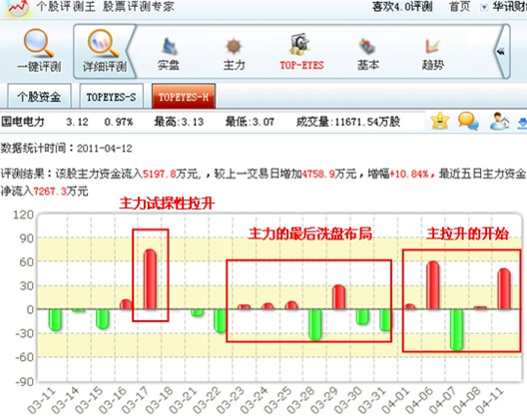Click the yellow star favorite icon
The width and height of the screenshot is (527, 420).
pyautogui.click(x=440, y=121)
